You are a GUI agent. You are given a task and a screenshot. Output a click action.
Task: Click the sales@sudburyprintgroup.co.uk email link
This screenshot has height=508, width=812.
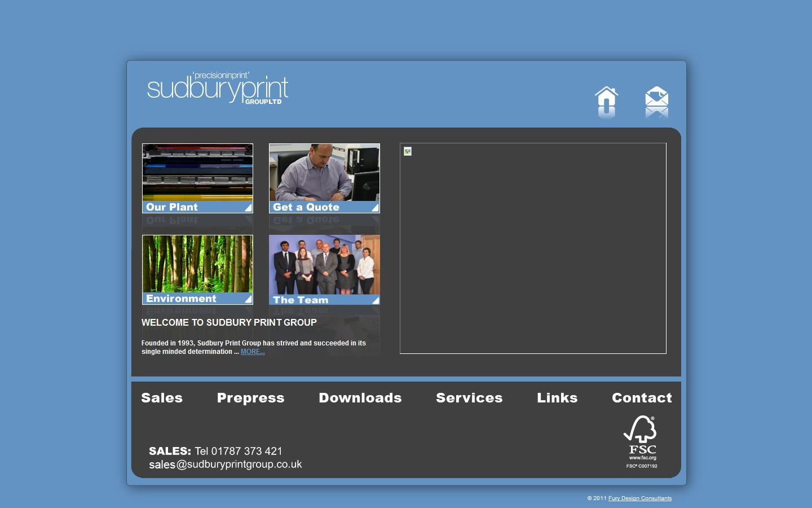point(226,465)
